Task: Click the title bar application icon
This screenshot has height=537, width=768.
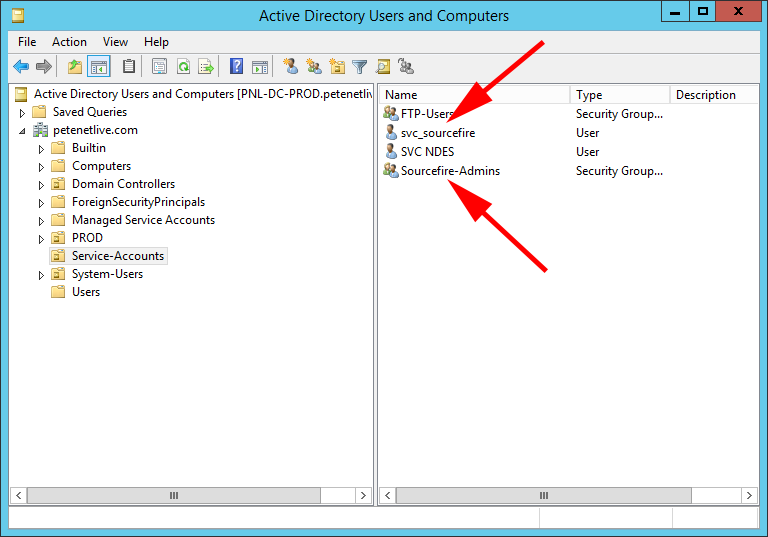Action: (x=18, y=16)
